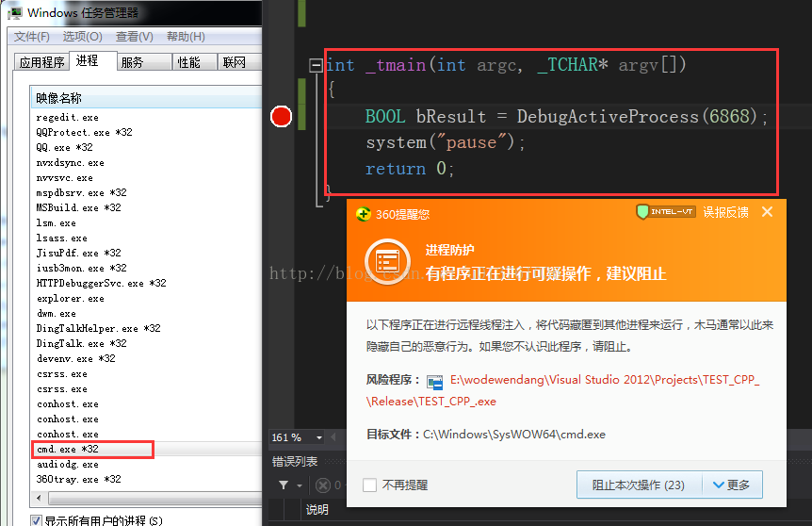Open the 161 % zoom level dropdown
The height and width of the screenshot is (526, 812).
click(319, 437)
